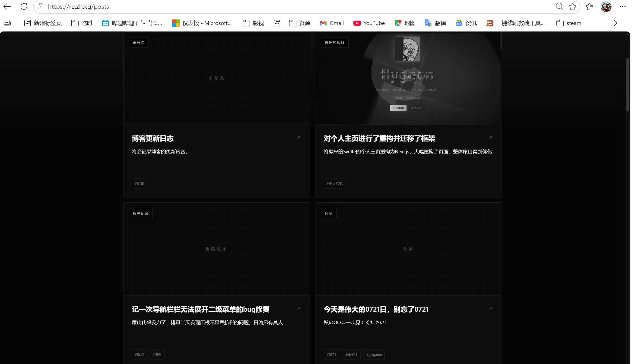632x364 pixels.
Task: Click description 将会记录博客的更新内容。
Action: tap(161, 151)
